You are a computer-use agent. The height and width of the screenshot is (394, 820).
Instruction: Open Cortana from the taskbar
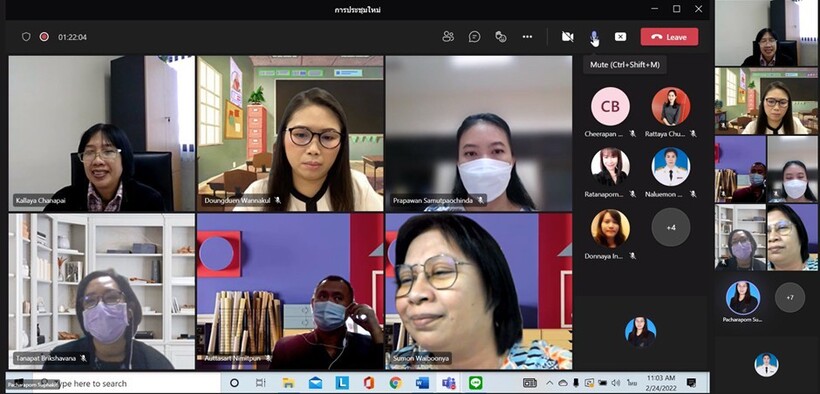(x=234, y=383)
